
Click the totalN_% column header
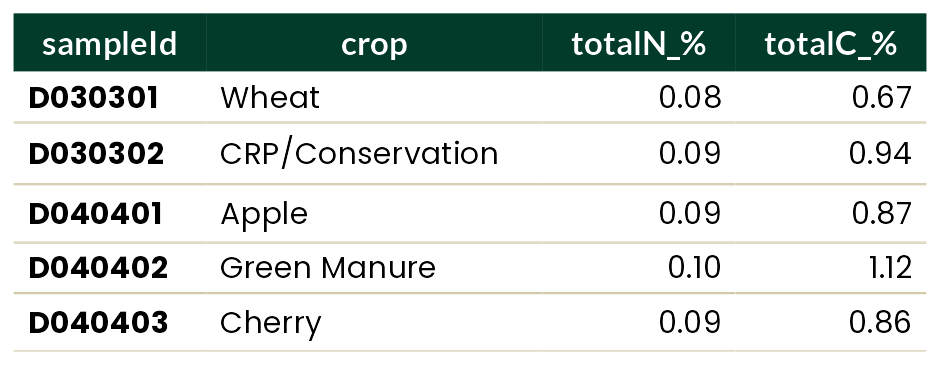click(638, 44)
